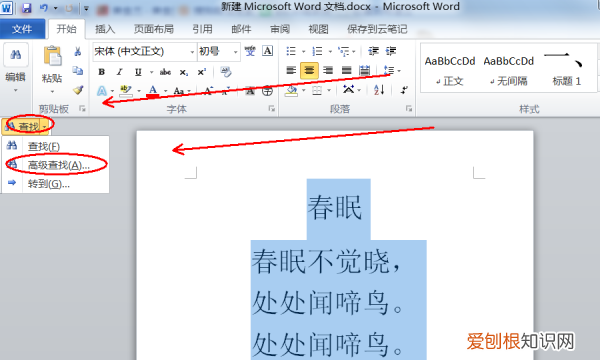Screen dimensions: 600x360
Task: Click the Paste clipboard icon
Action: (52, 56)
